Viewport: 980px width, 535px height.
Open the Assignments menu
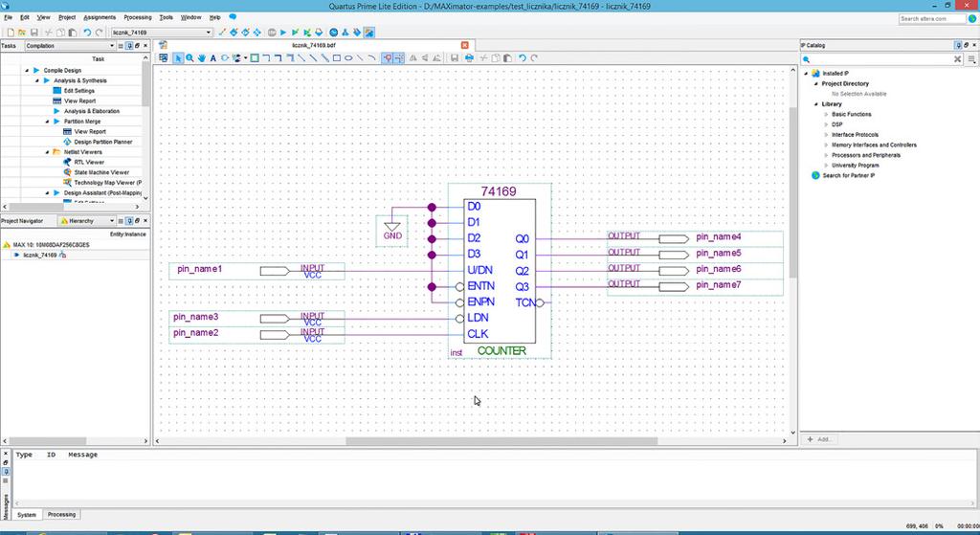click(100, 17)
